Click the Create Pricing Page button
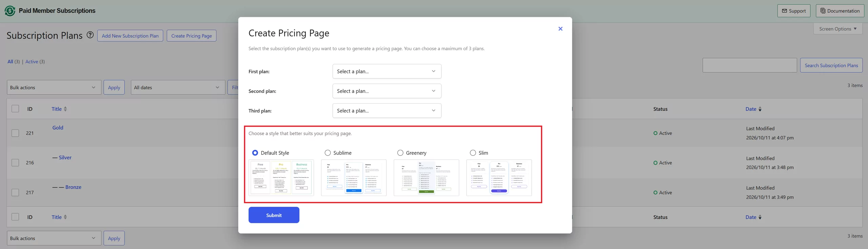The image size is (868, 249). click(x=192, y=36)
